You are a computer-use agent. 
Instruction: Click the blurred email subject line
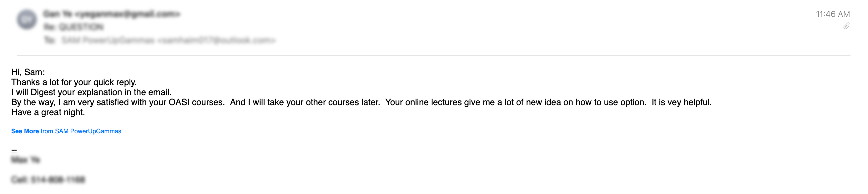coord(73,27)
